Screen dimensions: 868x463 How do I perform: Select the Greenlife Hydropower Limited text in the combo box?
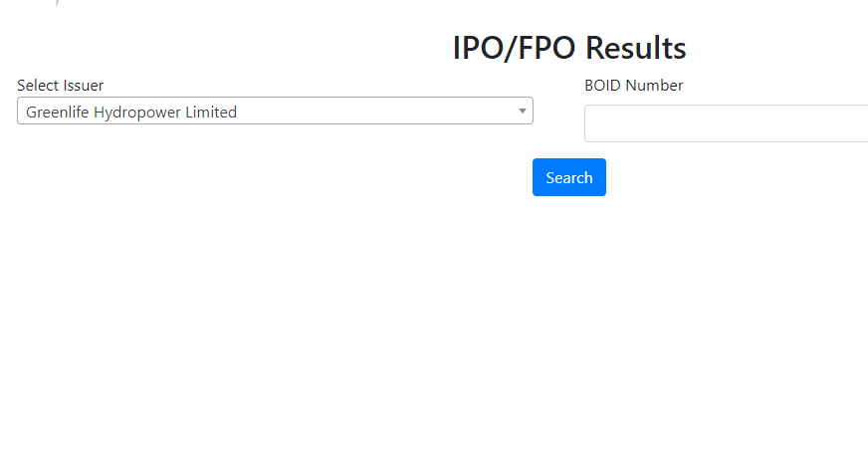coord(131,112)
